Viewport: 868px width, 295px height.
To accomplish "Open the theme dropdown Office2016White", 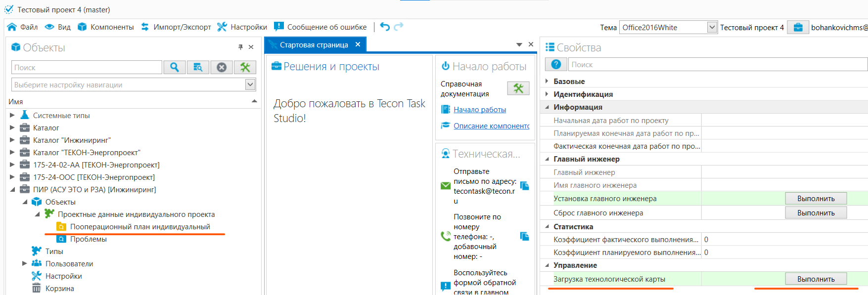I will click(712, 27).
